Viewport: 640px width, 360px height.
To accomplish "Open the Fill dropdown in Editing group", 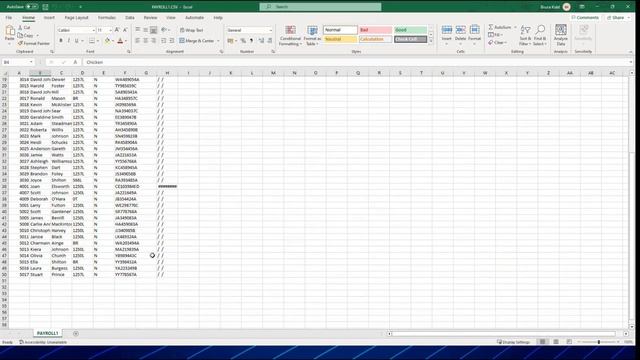I will [495, 35].
